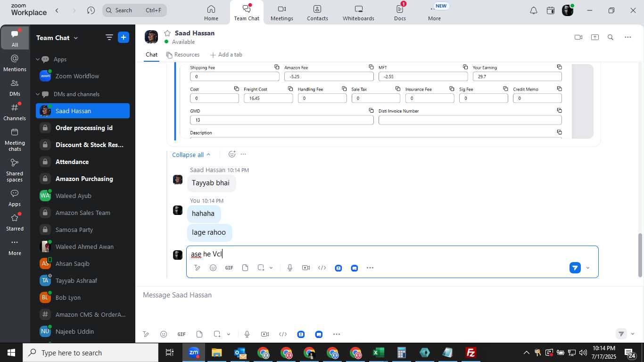This screenshot has width=644, height=362.
Task: Open send options dropdown in the edit box
Action: point(587,268)
